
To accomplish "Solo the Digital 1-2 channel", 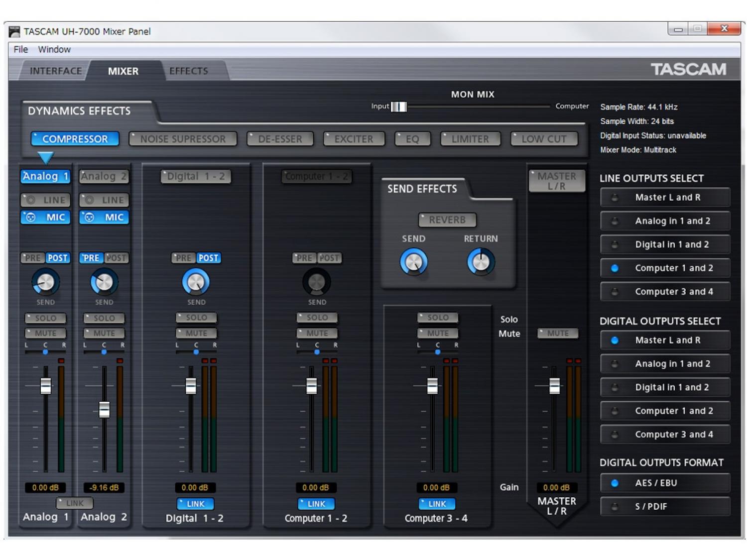I will [x=196, y=318].
